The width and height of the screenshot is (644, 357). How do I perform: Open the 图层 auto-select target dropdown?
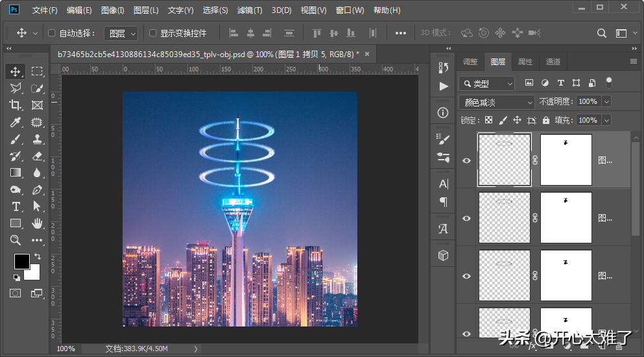(x=121, y=33)
